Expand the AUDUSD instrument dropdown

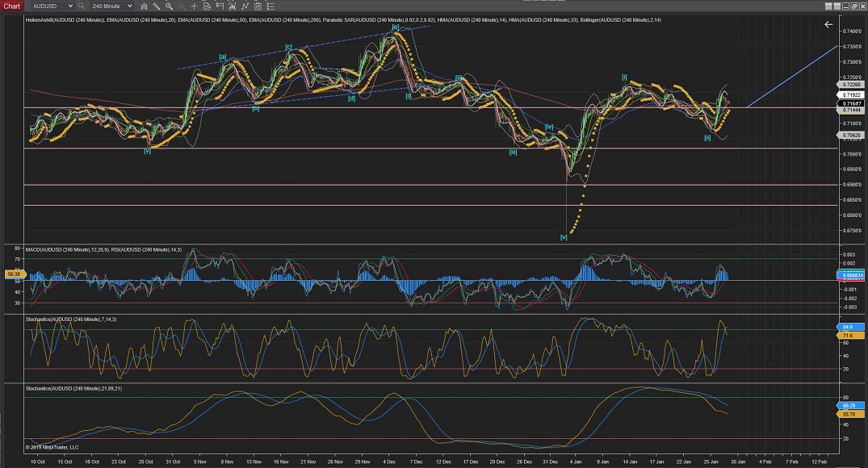coord(52,6)
